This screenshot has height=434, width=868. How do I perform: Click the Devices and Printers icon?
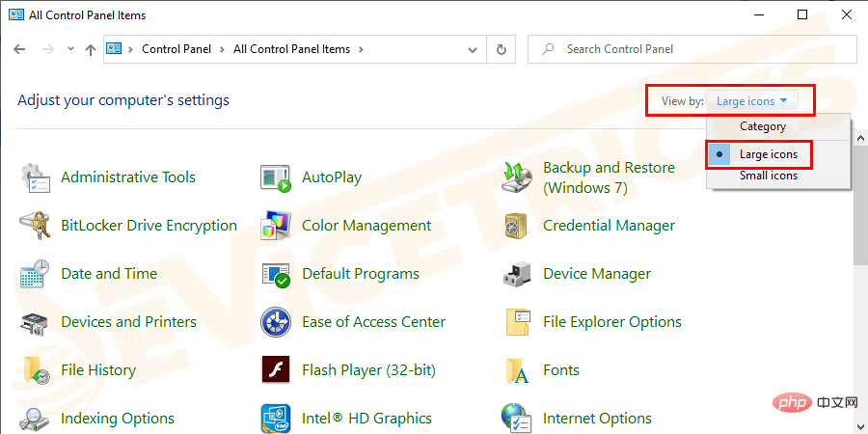36,322
